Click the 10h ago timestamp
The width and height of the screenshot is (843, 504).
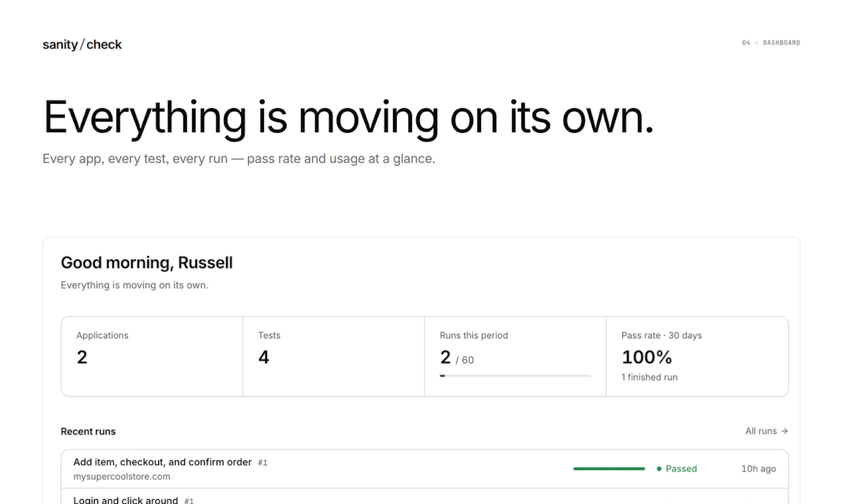tap(759, 469)
